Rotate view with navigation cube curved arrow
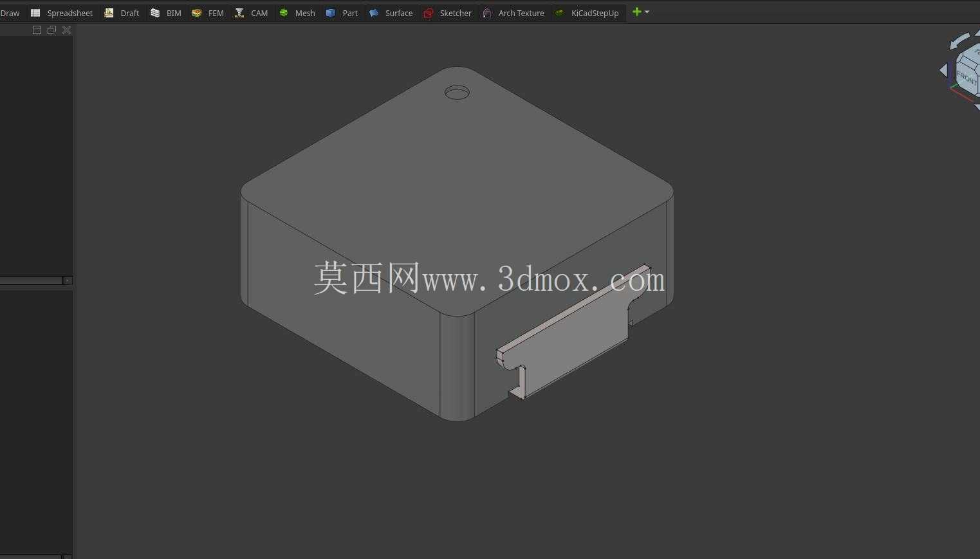980x559 pixels. tap(959, 41)
